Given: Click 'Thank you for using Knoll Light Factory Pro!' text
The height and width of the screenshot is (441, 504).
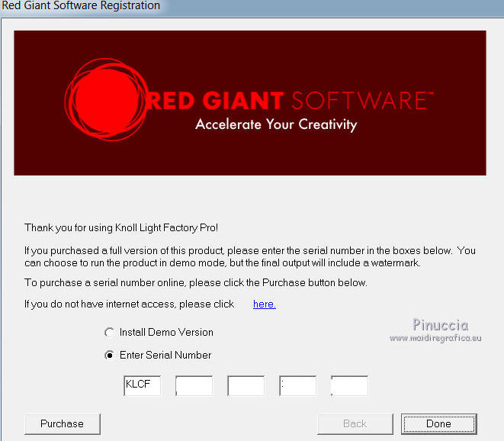Looking at the screenshot, I should [121, 227].
